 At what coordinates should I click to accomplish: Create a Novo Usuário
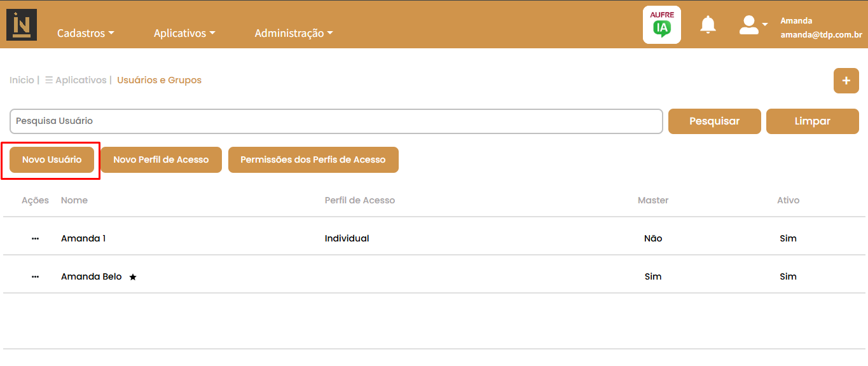52,160
